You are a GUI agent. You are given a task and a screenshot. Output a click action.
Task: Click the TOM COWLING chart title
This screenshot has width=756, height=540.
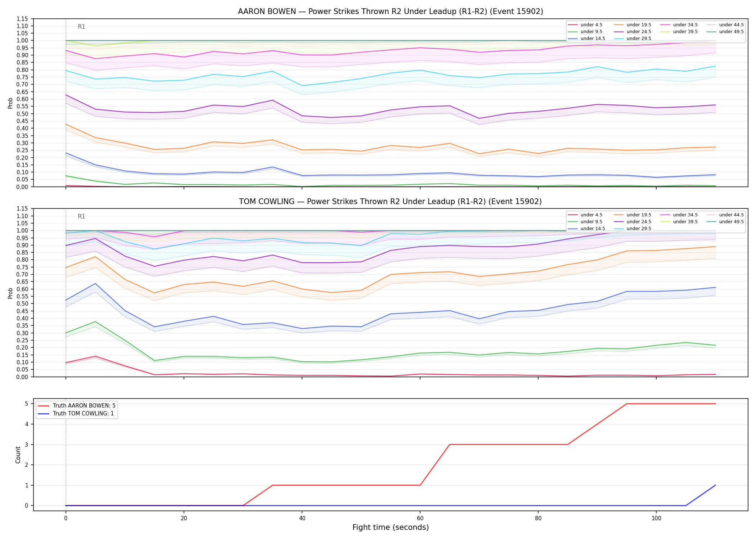390,202
